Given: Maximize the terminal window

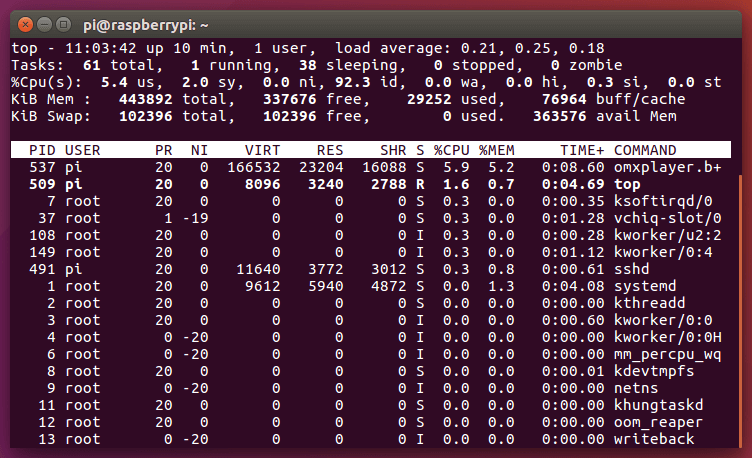Looking at the screenshot, I should point(63,22).
